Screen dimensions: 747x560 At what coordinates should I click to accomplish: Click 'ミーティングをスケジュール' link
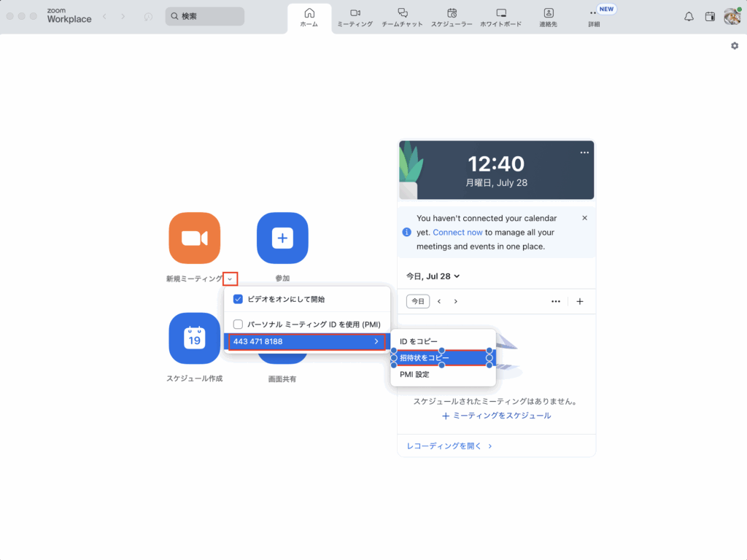pyautogui.click(x=496, y=416)
